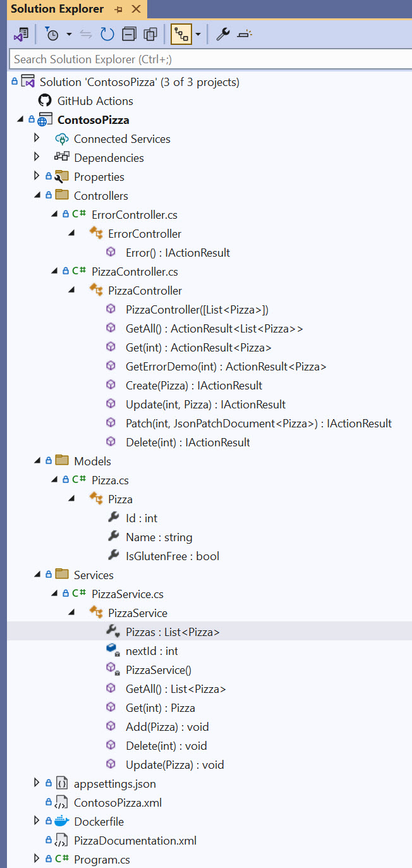Click the wrench icon beside Id : int

[x=113, y=518]
